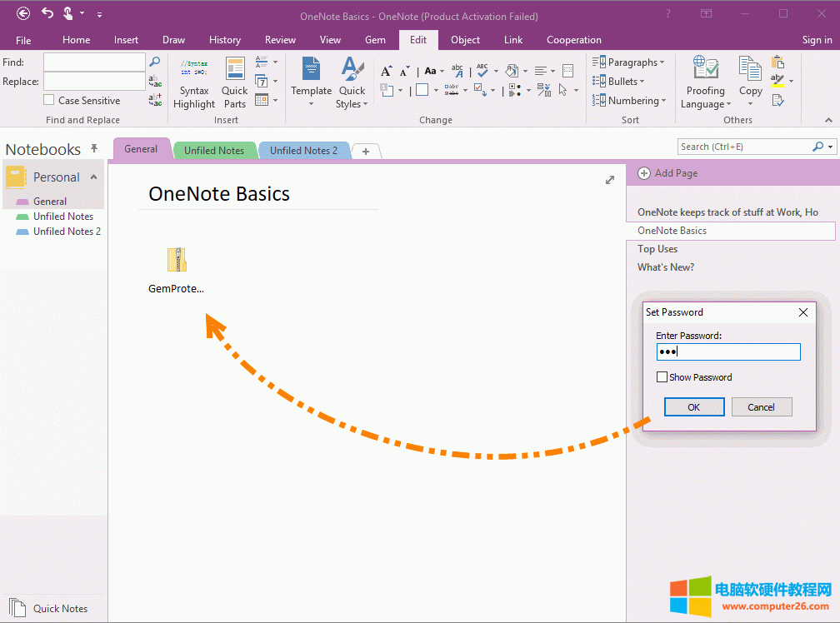Click the expand page full-view icon
The width and height of the screenshot is (840, 623).
(609, 180)
